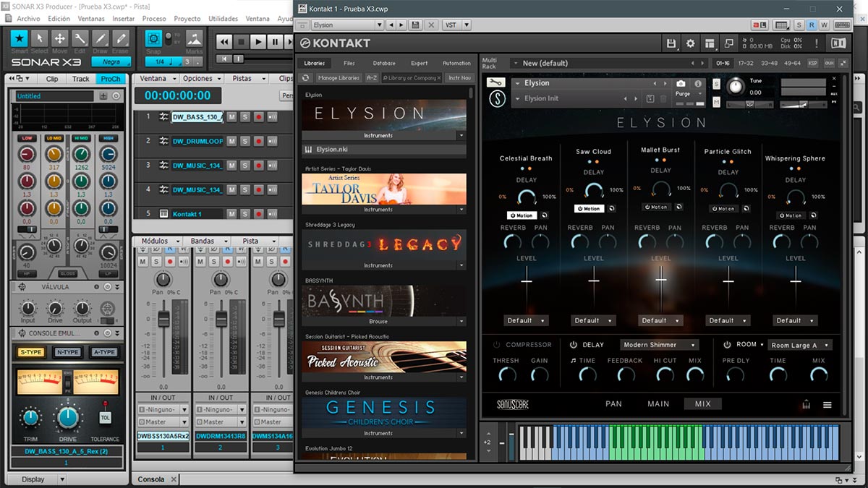The width and height of the screenshot is (868, 488).
Task: Choose the Edit wrench tool
Action: 80,39
